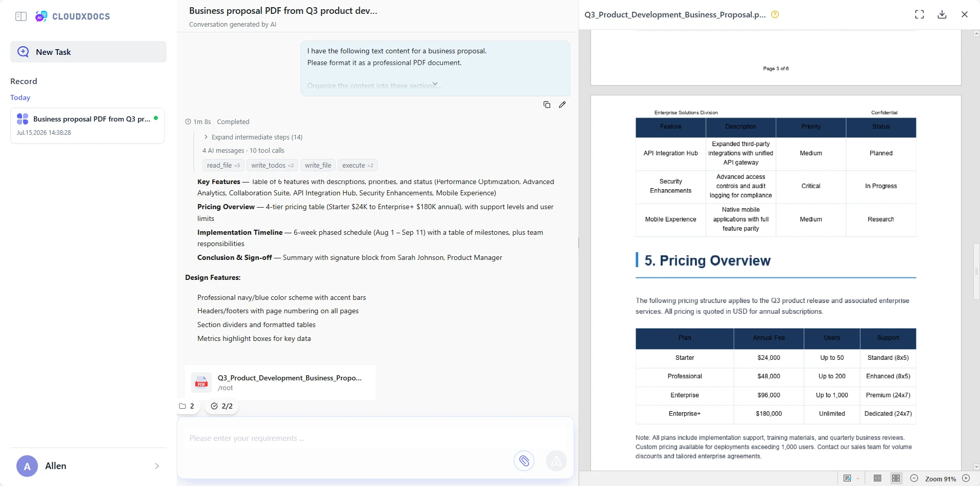Click the '4 AI messages · 10 tool calls' line
This screenshot has width=980, height=486.
pyautogui.click(x=243, y=151)
